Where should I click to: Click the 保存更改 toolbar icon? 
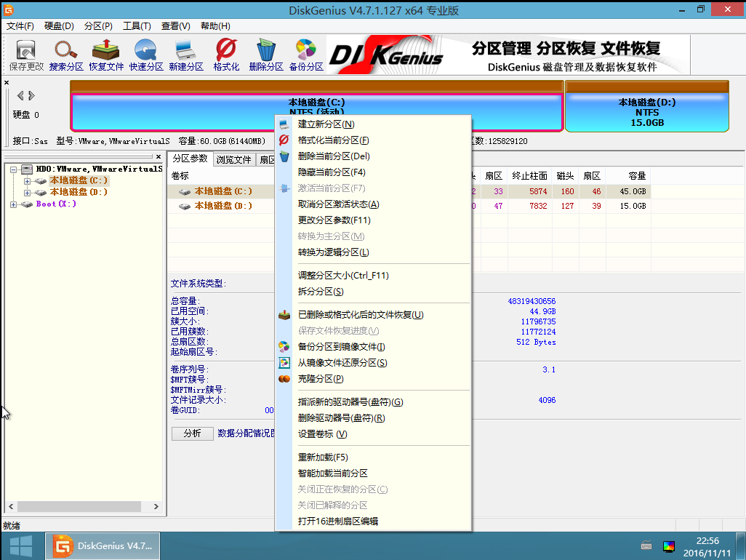point(25,55)
